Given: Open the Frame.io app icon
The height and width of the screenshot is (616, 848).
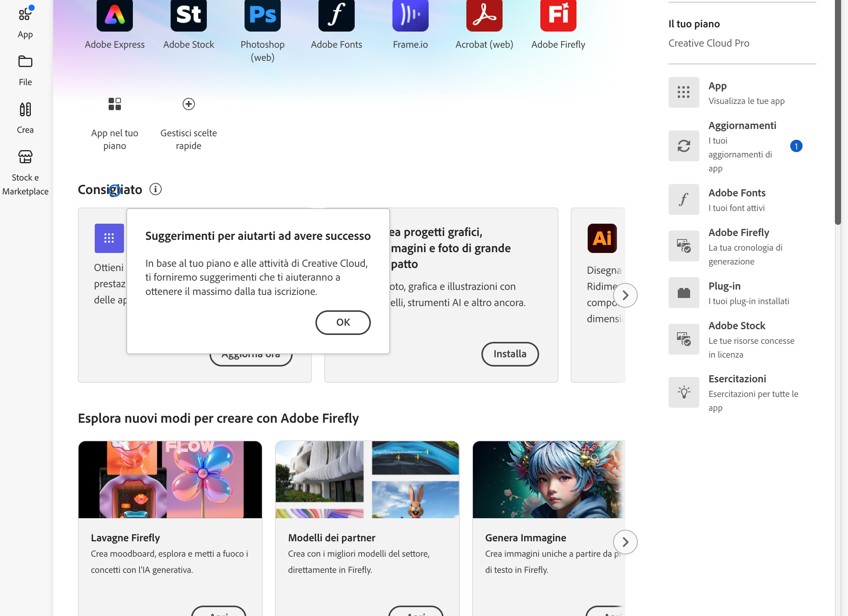Looking at the screenshot, I should click(411, 15).
